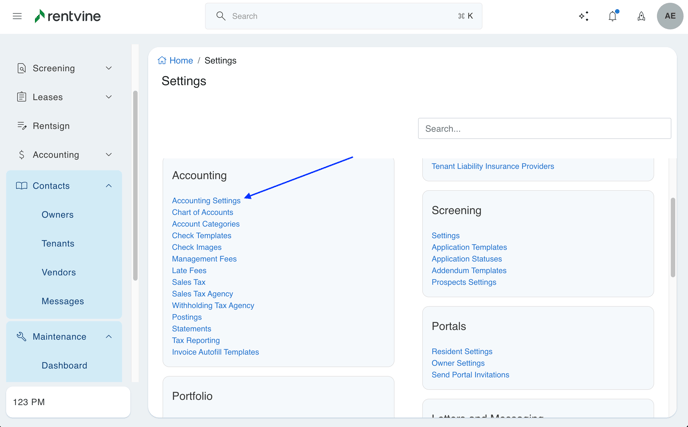Open the Accounting Settings link

point(206,201)
